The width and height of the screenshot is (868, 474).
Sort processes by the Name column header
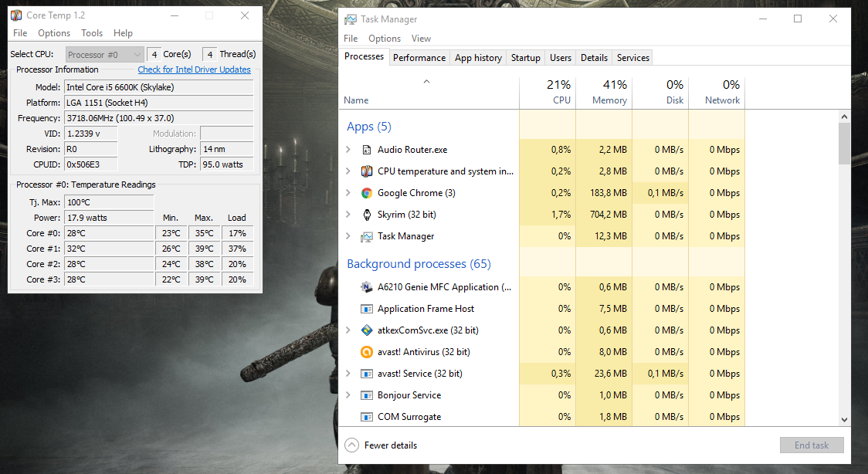click(429, 93)
